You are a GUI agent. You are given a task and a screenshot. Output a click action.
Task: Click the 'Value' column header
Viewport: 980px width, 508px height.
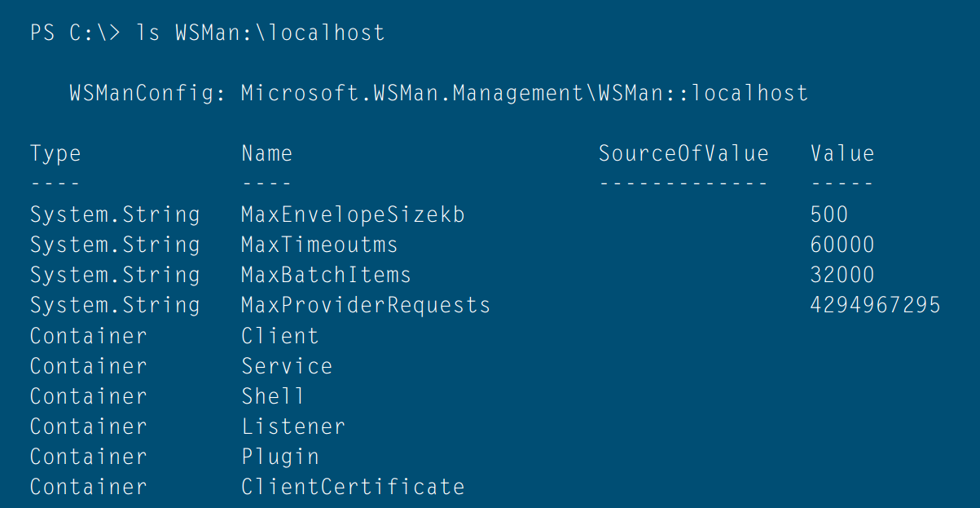coord(842,154)
